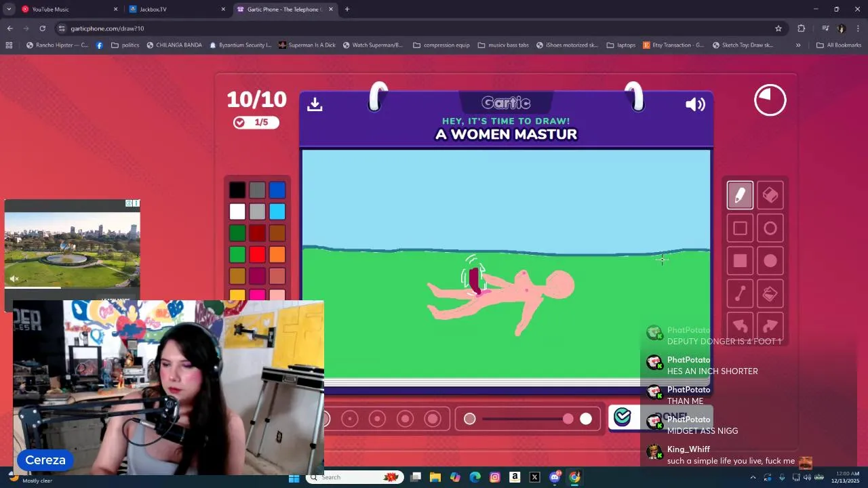Viewport: 868px width, 488px height.
Task: Open the browser extensions menu
Action: point(802,28)
